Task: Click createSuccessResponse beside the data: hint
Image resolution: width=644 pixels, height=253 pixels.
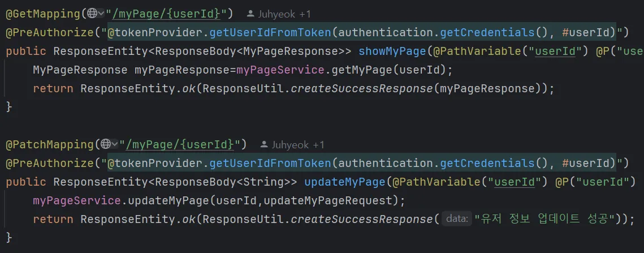Action: [x=362, y=219]
